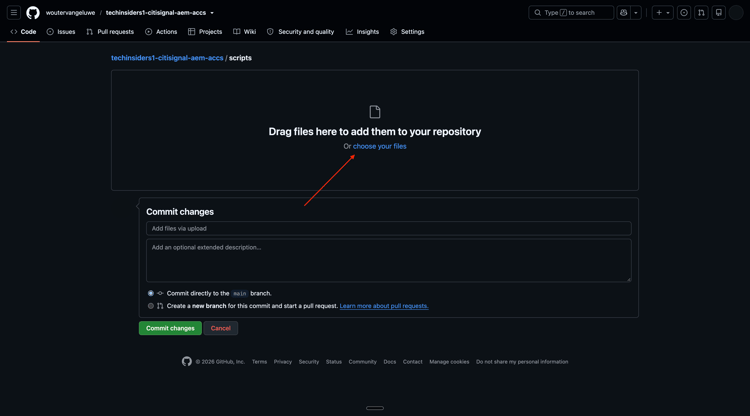Go to GitHub home via Octocat logo

click(x=33, y=13)
